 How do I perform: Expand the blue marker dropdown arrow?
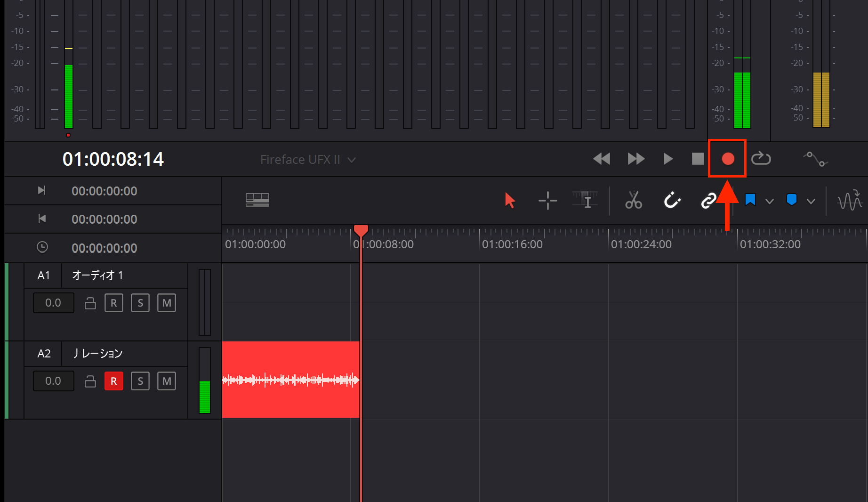tap(811, 202)
